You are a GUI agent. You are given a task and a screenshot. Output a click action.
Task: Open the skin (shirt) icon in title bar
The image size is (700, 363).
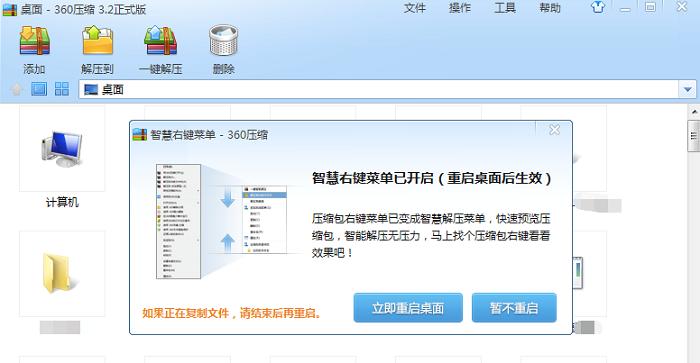coord(598,7)
